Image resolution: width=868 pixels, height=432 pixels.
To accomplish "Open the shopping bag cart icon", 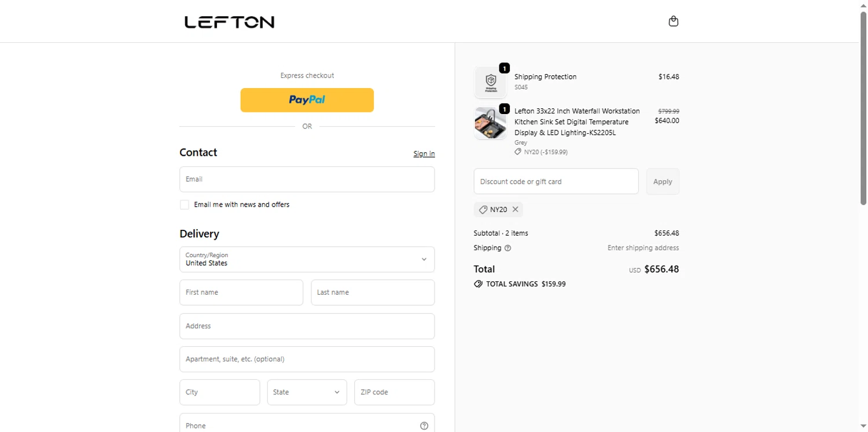I will pyautogui.click(x=673, y=21).
